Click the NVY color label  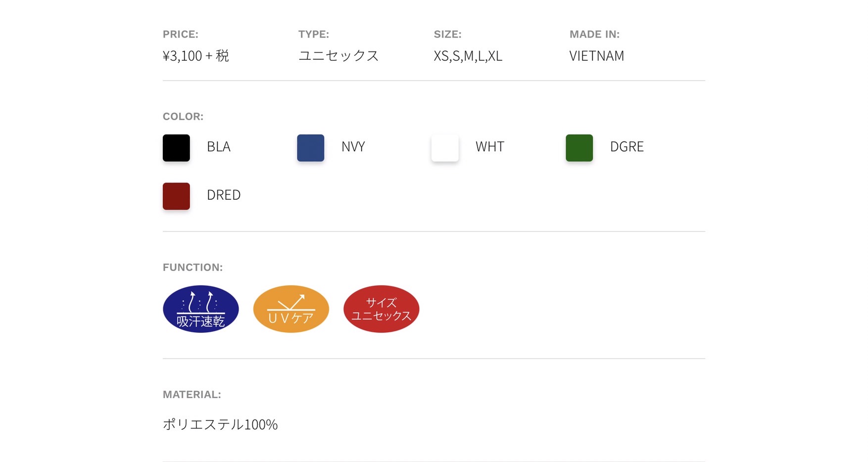(353, 147)
